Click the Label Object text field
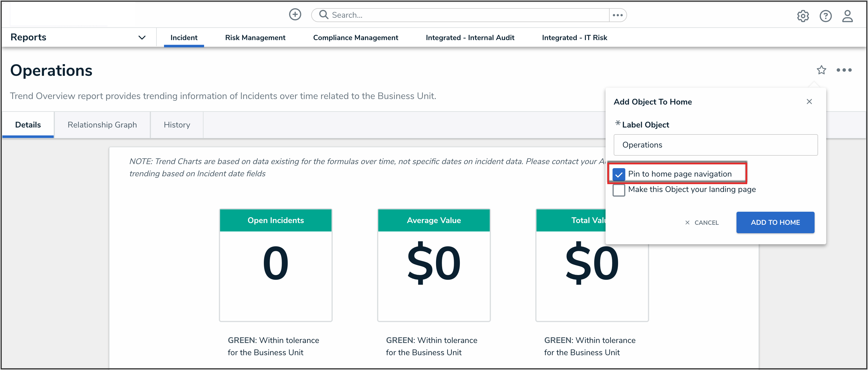The image size is (868, 370). [x=715, y=145]
